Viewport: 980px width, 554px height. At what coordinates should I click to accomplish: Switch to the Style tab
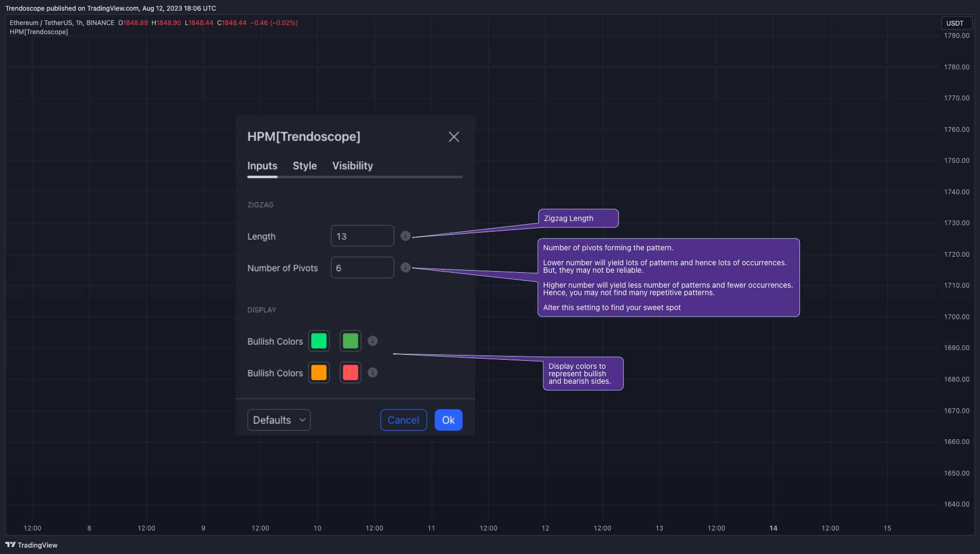click(305, 166)
